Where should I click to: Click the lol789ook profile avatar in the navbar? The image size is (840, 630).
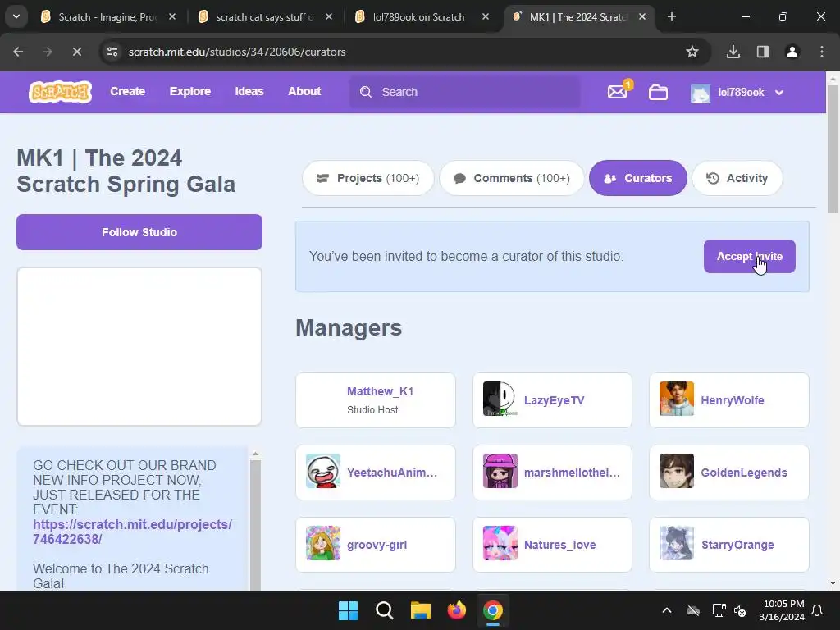click(x=701, y=93)
